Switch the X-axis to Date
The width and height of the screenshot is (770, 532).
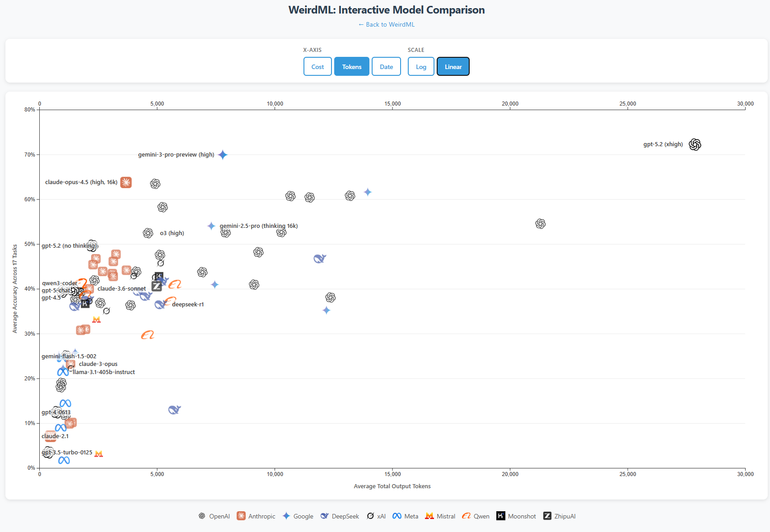386,66
